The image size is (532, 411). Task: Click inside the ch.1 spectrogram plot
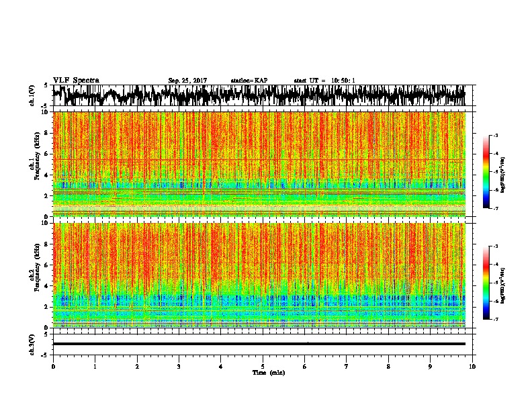[x=259, y=164]
